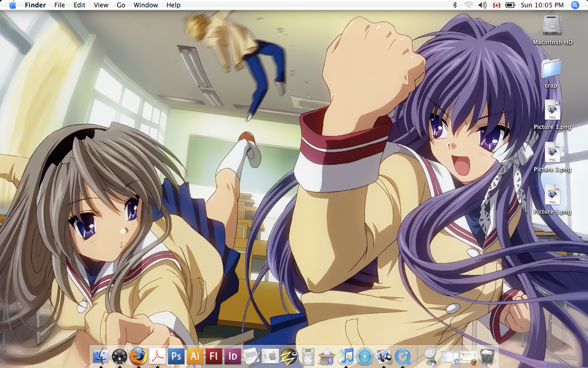Open the Trash in the dock
The height and width of the screenshot is (368, 588).
(487, 356)
